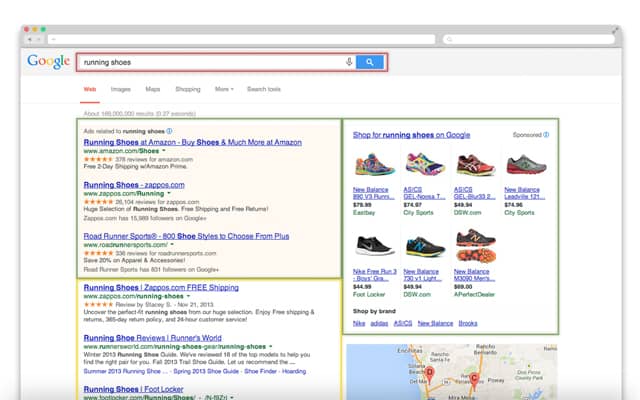
Task: Click the blue magnifier search button
Action: tap(370, 62)
